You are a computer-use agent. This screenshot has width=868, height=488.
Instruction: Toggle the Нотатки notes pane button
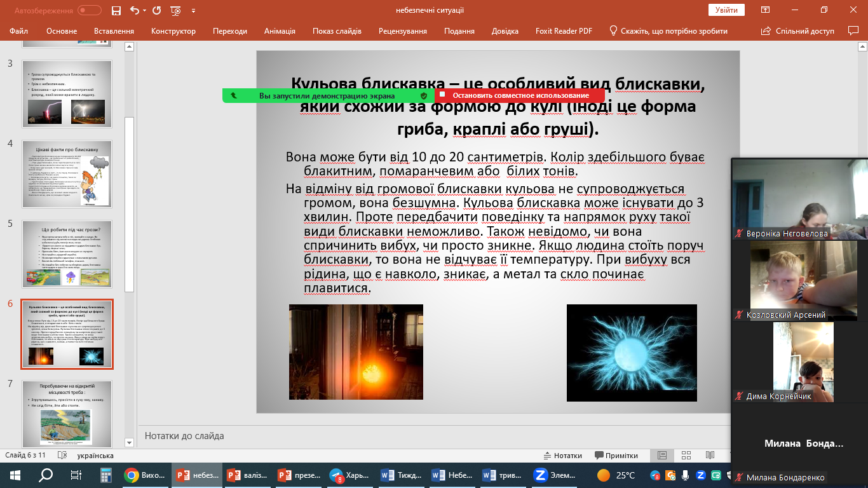tap(563, 456)
